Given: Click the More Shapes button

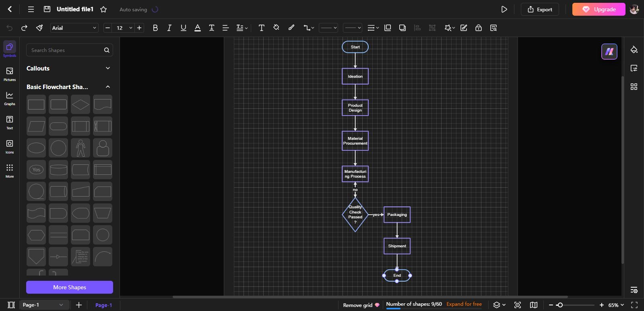Looking at the screenshot, I should pyautogui.click(x=70, y=287).
